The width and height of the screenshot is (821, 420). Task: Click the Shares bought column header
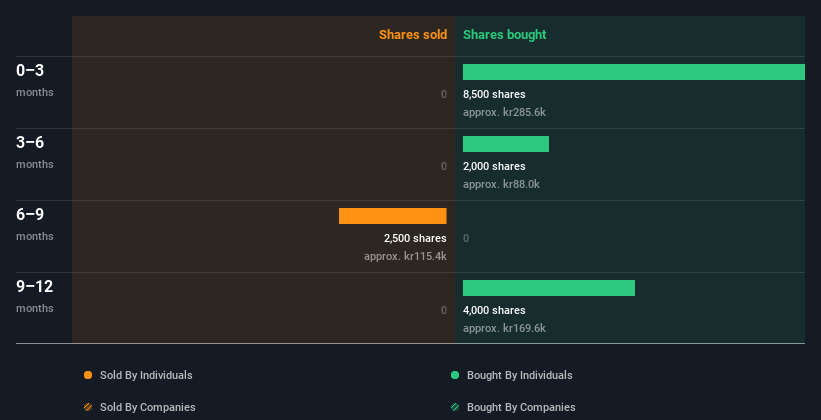(x=504, y=35)
